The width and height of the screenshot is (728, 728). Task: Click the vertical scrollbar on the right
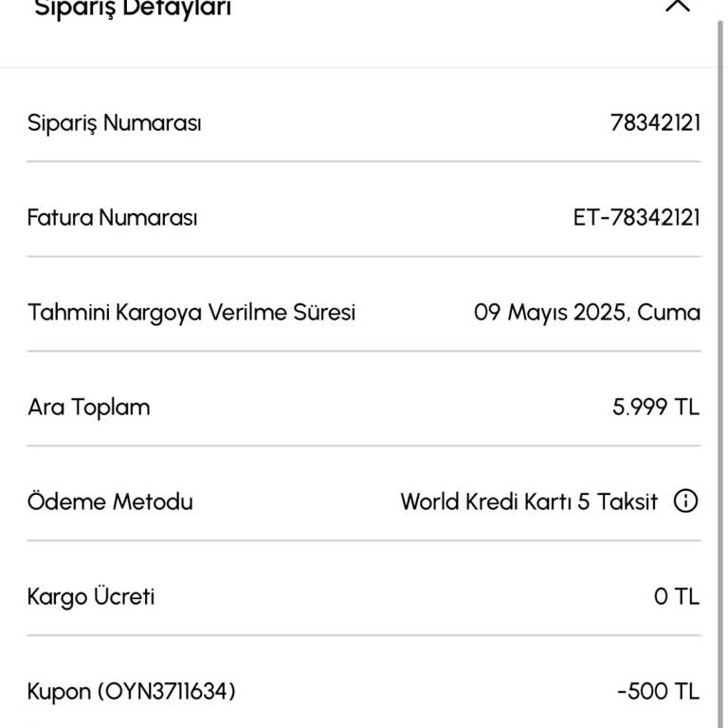pyautogui.click(x=721, y=284)
